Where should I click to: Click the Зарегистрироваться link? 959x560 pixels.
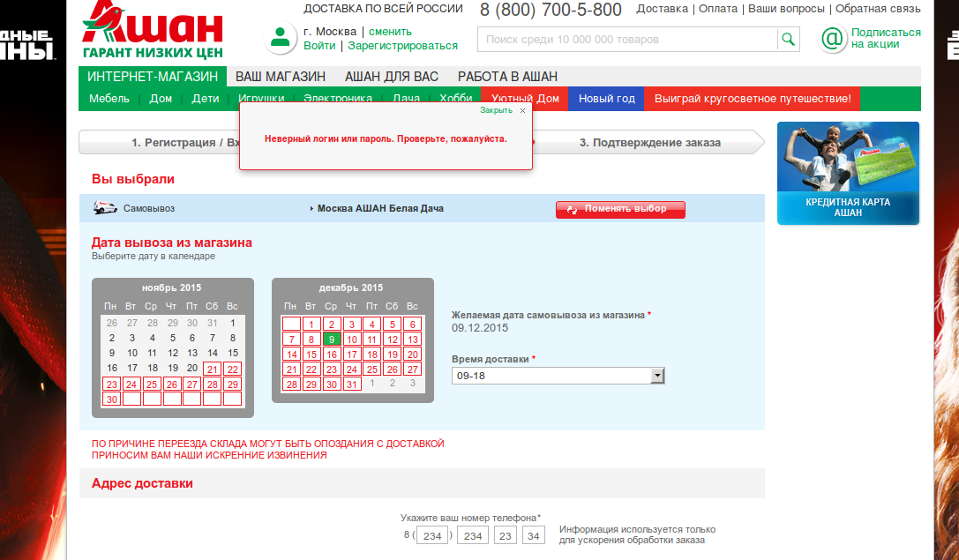402,45
